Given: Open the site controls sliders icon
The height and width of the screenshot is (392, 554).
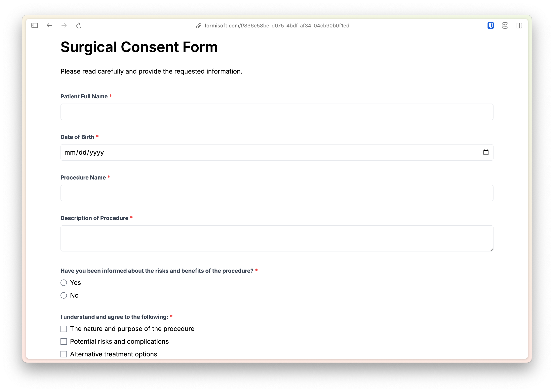Looking at the screenshot, I should coord(505,26).
